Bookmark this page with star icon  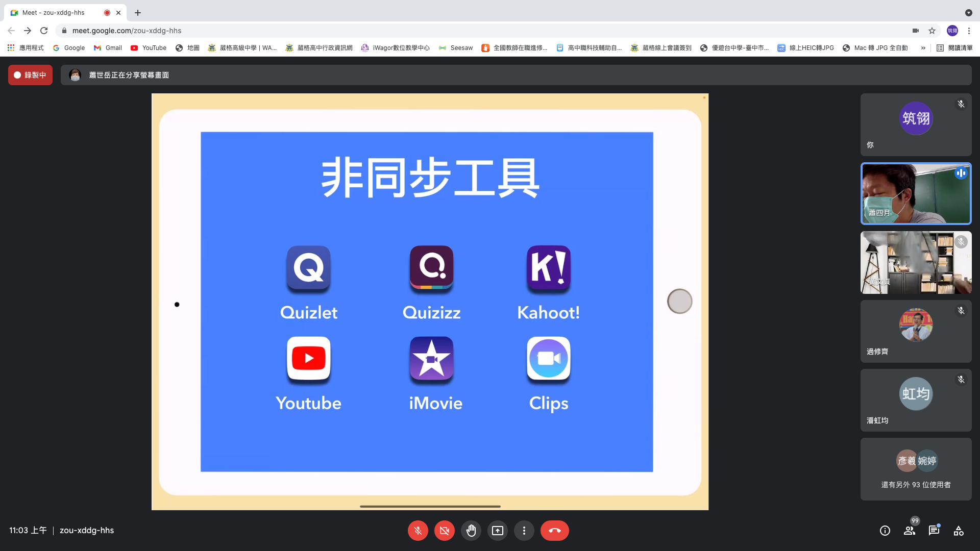932,31
